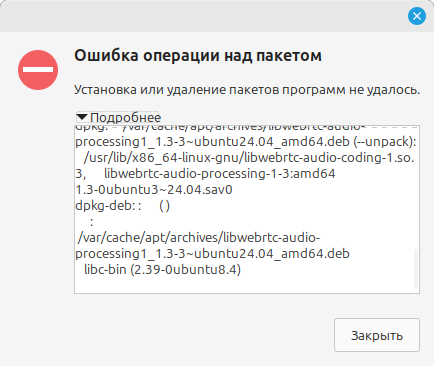Click the lone colon line under dpkg-deb

click(x=92, y=222)
